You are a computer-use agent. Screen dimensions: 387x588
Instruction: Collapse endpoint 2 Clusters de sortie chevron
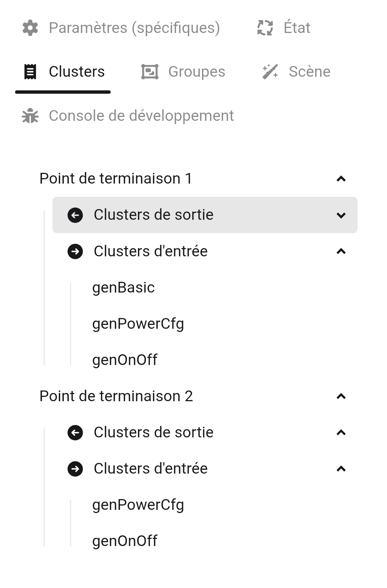(x=341, y=433)
